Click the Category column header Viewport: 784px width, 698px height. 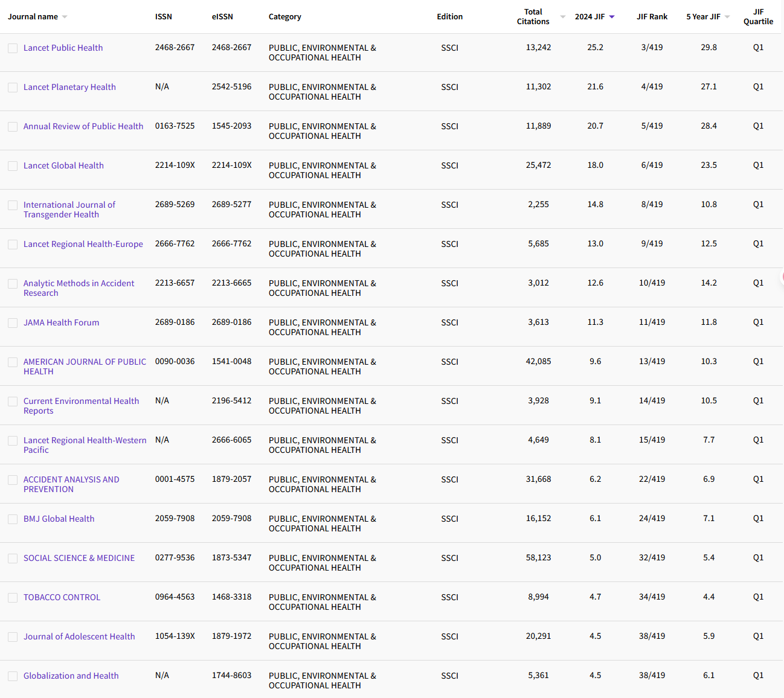285,16
